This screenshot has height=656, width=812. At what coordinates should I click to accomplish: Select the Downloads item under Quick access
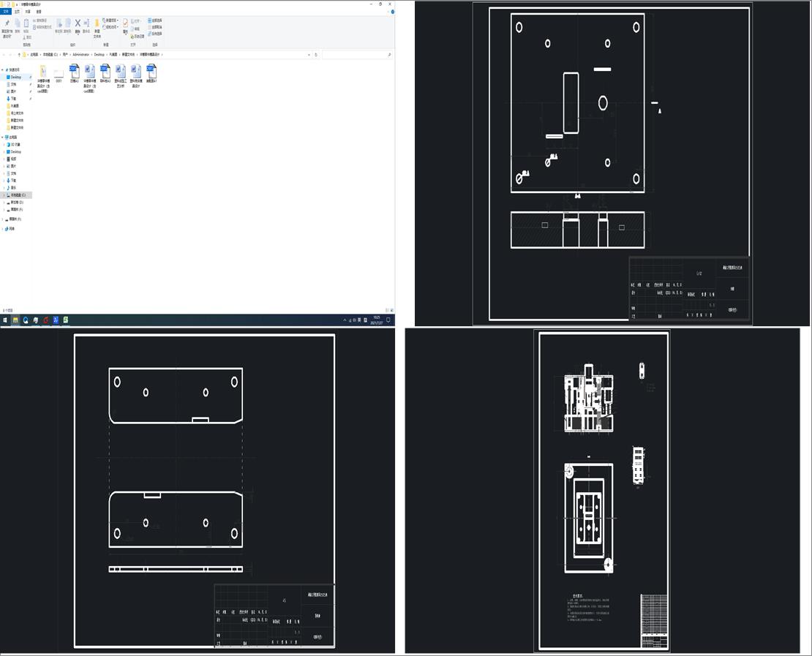click(x=13, y=99)
